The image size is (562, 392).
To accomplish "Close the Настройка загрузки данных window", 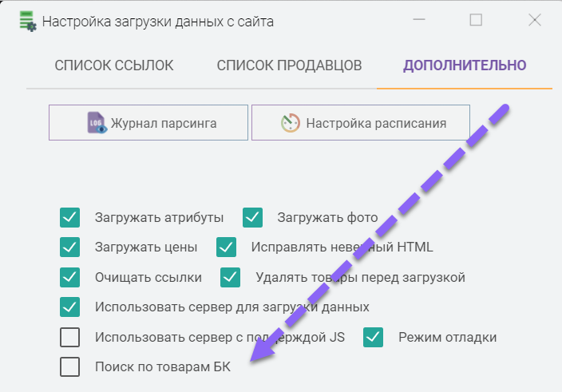I will (x=534, y=21).
